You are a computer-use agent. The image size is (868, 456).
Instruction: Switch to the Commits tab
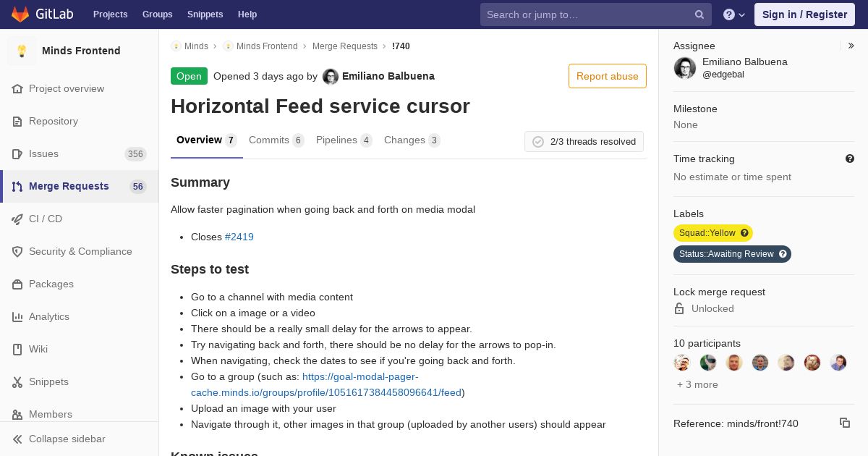(x=276, y=140)
